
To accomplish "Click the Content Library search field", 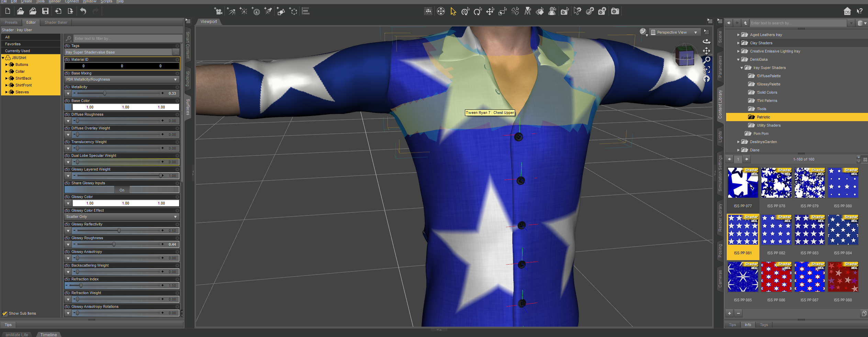I will click(798, 23).
